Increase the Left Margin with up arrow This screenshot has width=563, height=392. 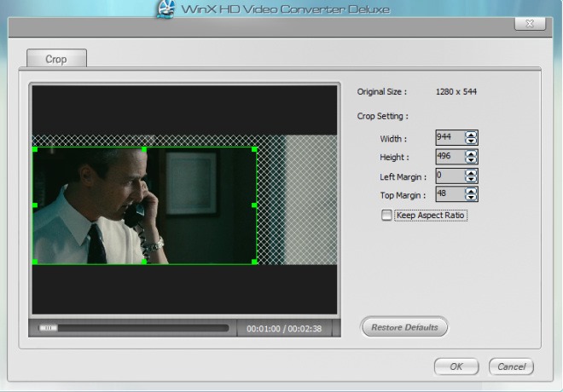pyautogui.click(x=471, y=172)
